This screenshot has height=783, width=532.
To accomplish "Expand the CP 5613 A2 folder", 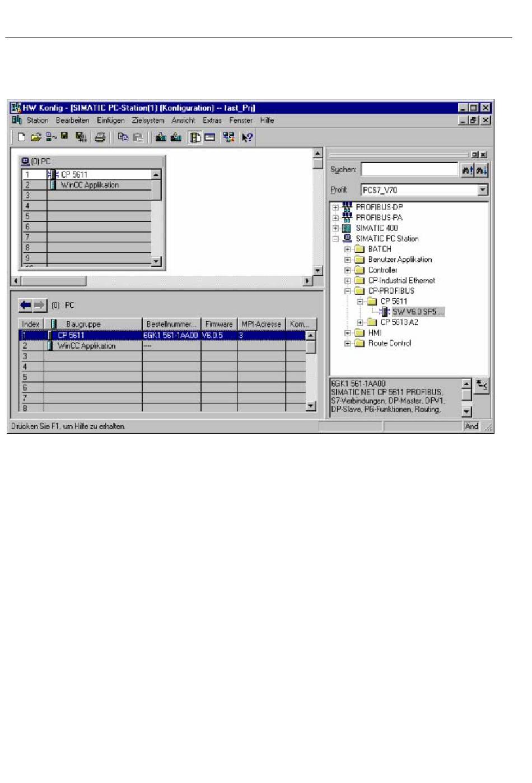I will coord(360,322).
